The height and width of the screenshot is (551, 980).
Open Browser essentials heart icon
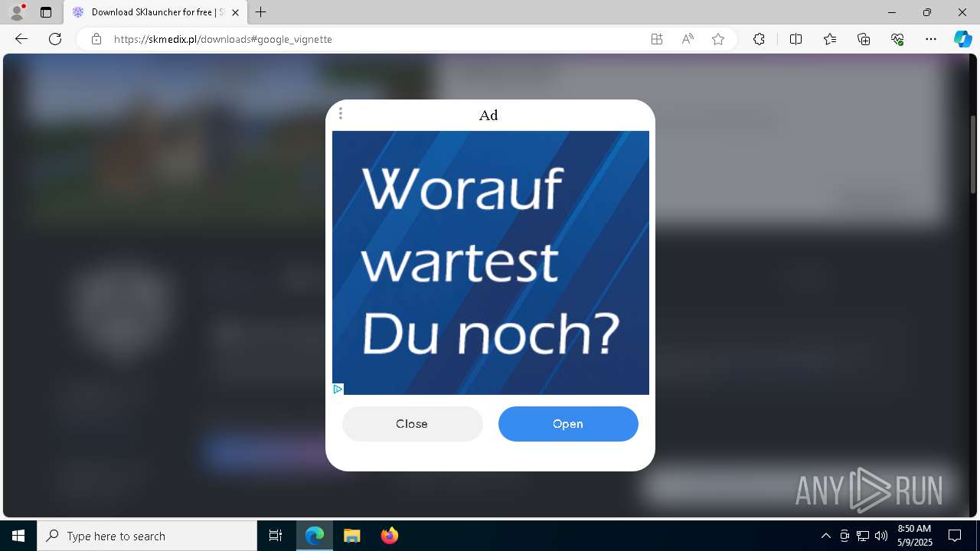(x=897, y=39)
